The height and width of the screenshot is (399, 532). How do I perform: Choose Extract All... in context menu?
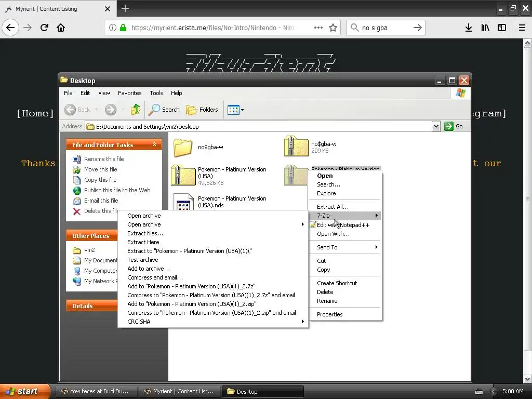point(345,207)
